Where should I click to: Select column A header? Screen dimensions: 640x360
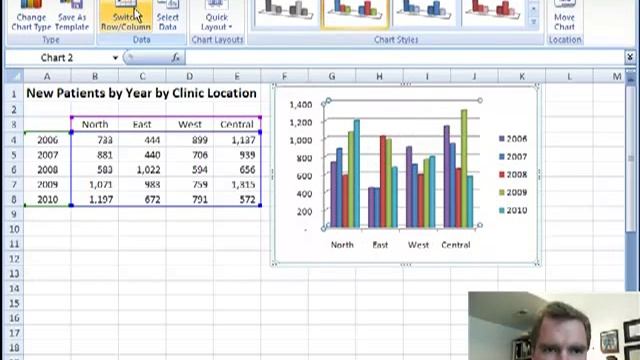point(47,76)
